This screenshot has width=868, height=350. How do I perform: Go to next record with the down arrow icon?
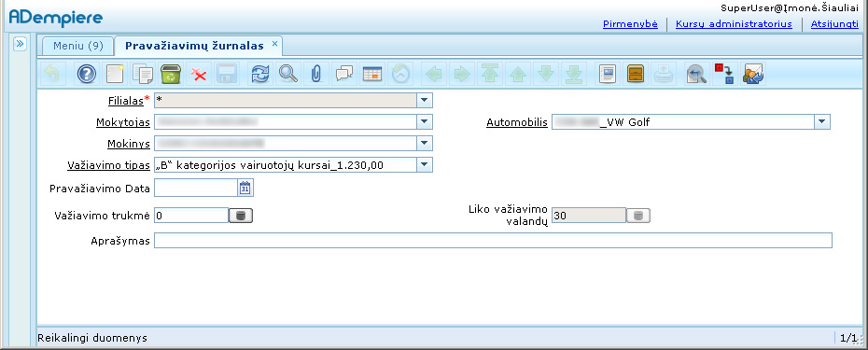[546, 74]
